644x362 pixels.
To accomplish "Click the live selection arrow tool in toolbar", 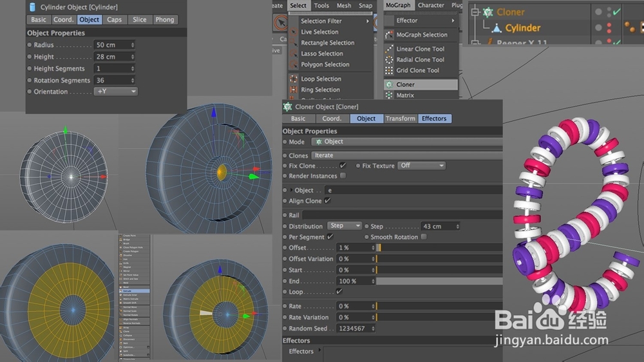I will coord(281,23).
